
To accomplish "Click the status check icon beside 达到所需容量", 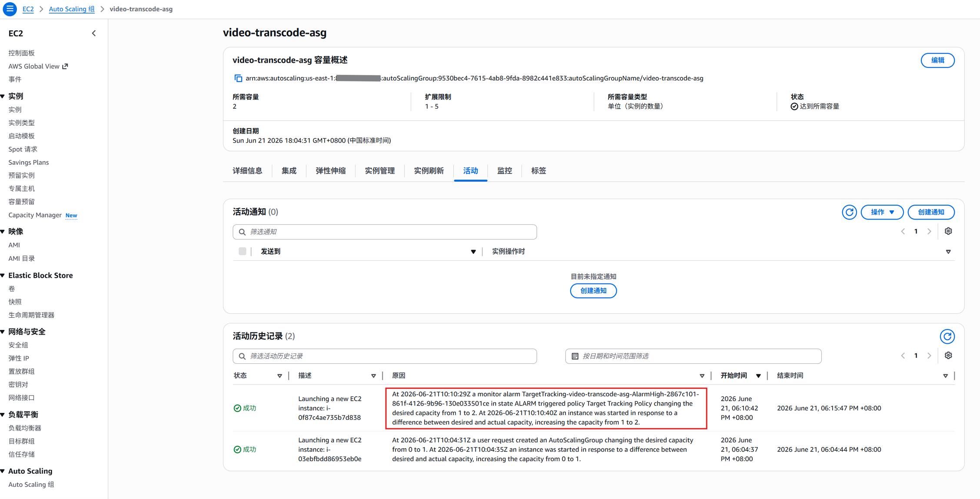I will click(x=794, y=106).
